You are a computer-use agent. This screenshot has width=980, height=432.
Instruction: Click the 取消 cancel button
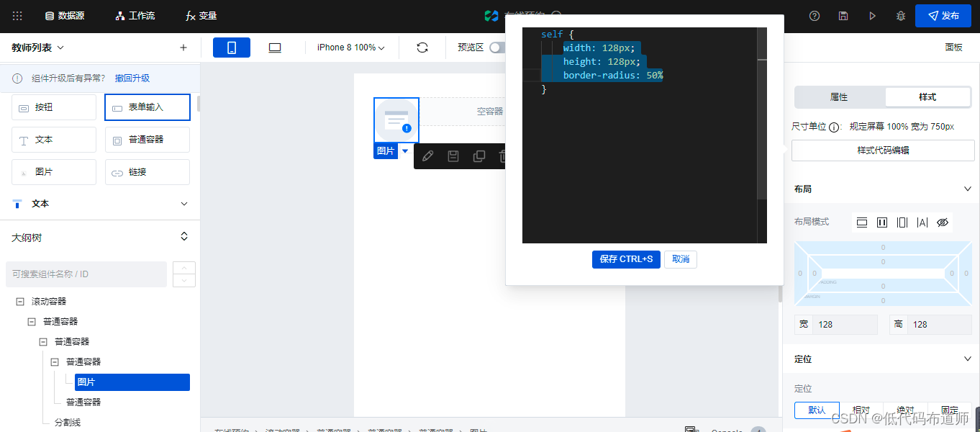[x=681, y=259]
